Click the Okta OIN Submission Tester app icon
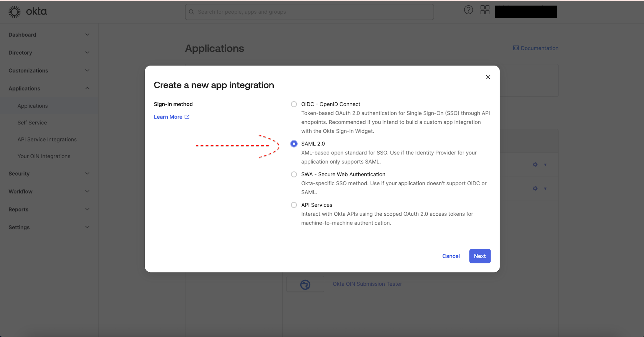The image size is (644, 337). [305, 284]
